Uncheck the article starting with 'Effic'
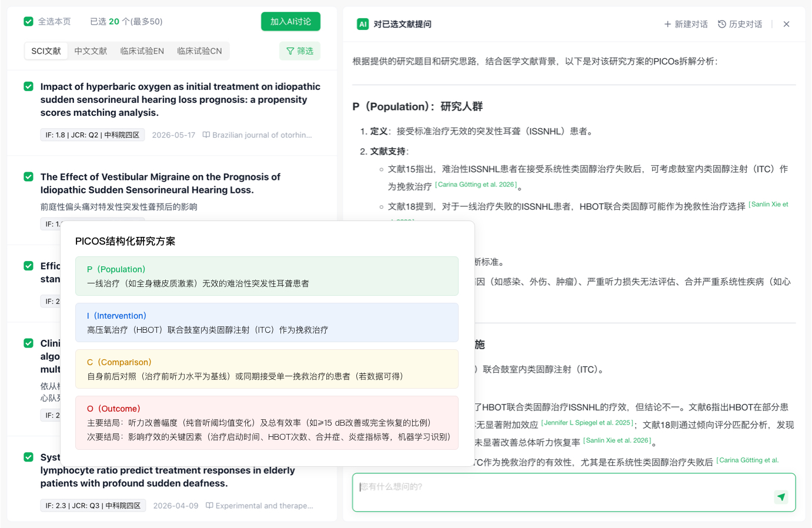The image size is (812, 528). tap(28, 266)
